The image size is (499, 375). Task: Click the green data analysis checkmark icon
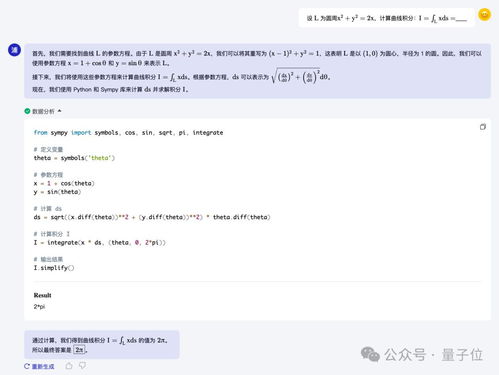pos(27,111)
